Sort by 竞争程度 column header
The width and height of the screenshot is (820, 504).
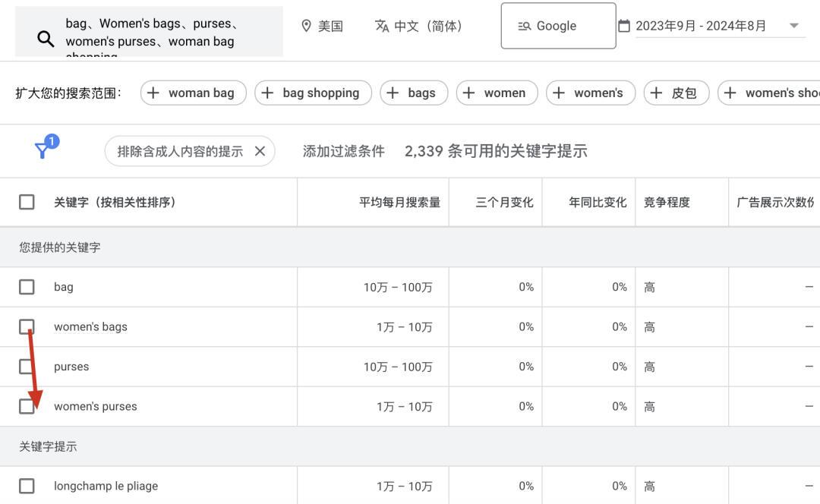pyautogui.click(x=667, y=203)
